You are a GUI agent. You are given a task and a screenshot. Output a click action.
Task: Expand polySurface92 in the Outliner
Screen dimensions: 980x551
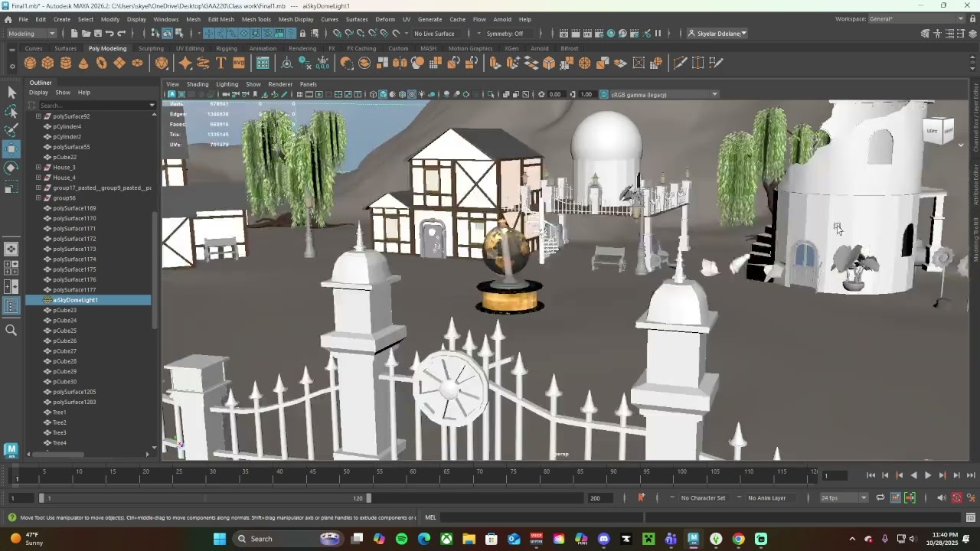pyautogui.click(x=38, y=116)
